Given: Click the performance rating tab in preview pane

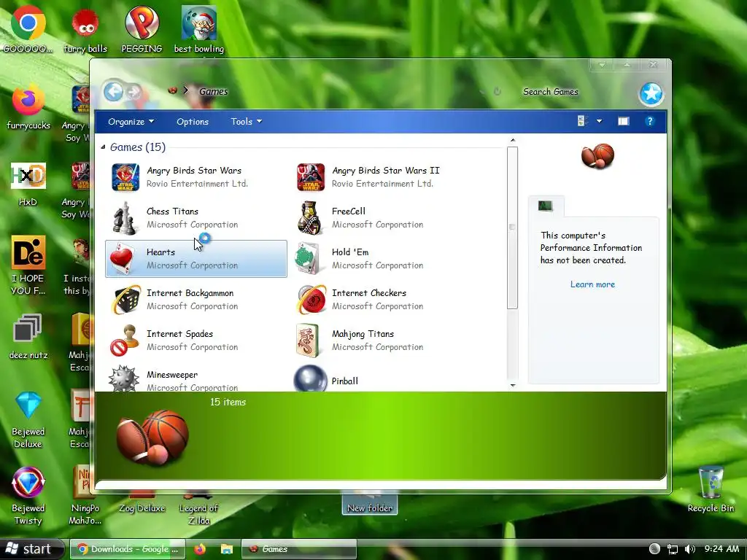Looking at the screenshot, I should point(546,206).
